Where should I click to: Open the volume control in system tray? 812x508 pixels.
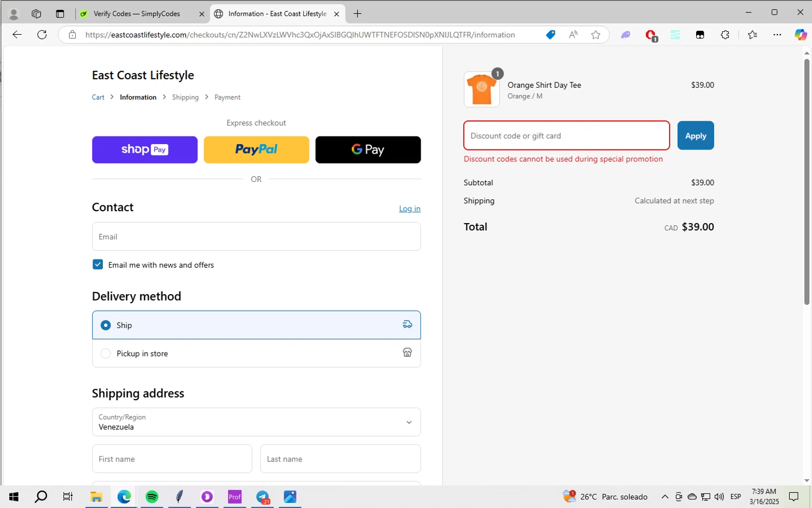719,497
